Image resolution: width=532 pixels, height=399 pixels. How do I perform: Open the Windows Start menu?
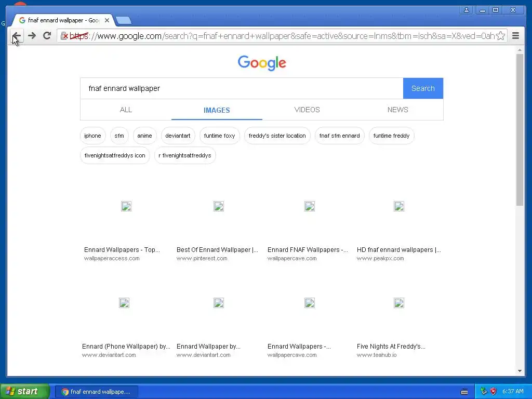point(24,392)
